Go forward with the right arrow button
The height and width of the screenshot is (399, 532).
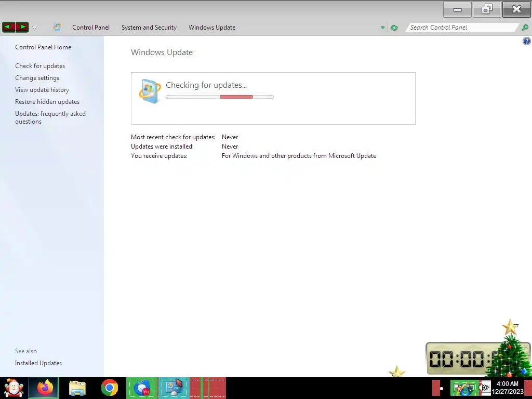[x=22, y=27]
